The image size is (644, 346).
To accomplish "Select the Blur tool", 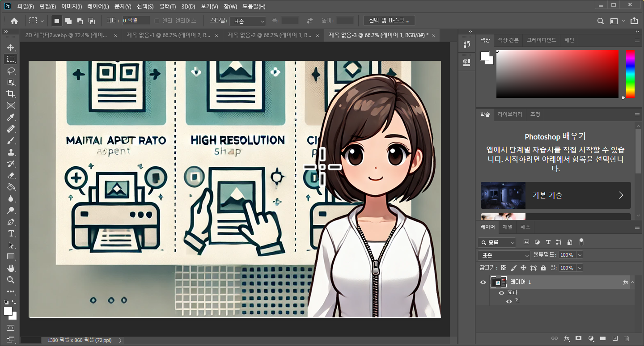I will point(11,198).
